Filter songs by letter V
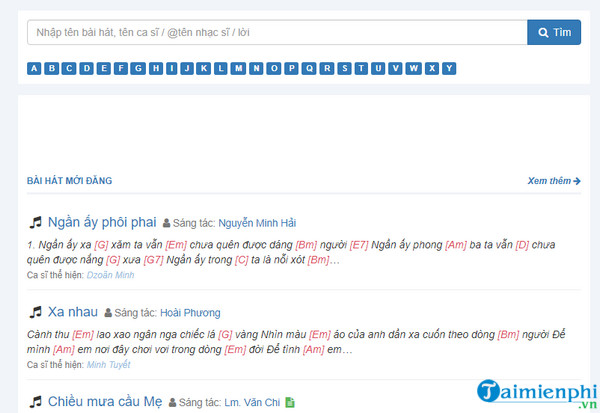The width and height of the screenshot is (600, 413). click(395, 69)
